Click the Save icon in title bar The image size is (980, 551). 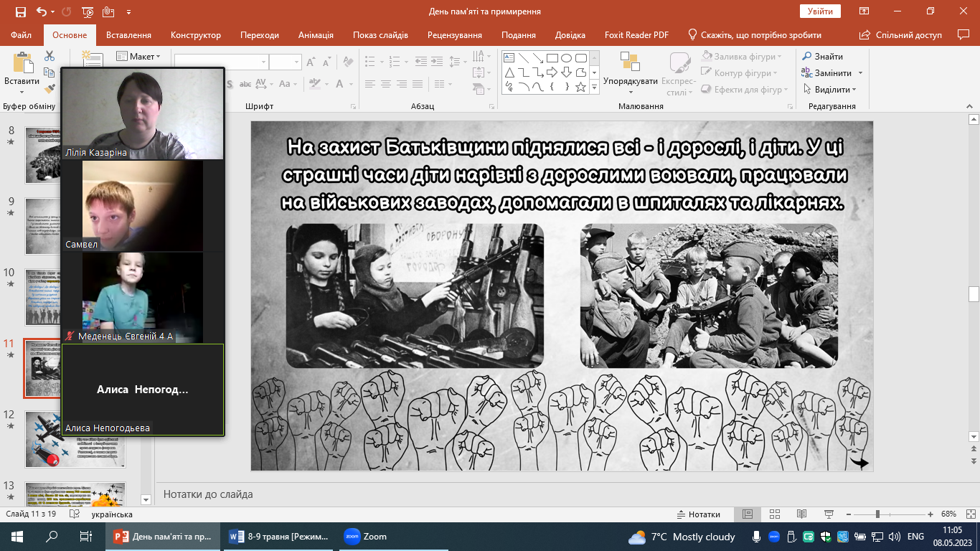coord(20,11)
